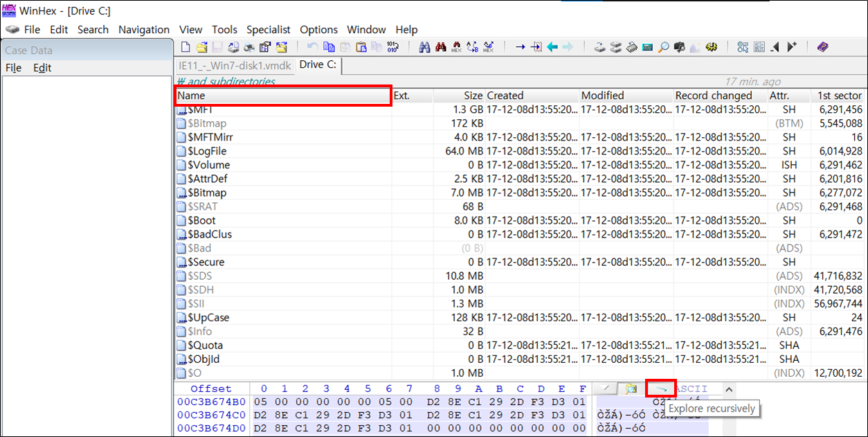
Task: Open the Help menu
Action: (406, 29)
